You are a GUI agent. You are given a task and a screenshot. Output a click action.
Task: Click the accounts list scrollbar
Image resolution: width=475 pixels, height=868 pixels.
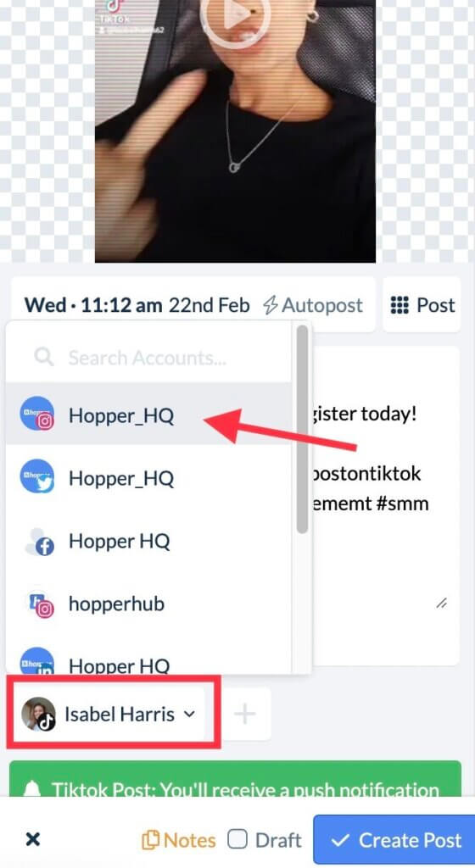[x=302, y=429]
